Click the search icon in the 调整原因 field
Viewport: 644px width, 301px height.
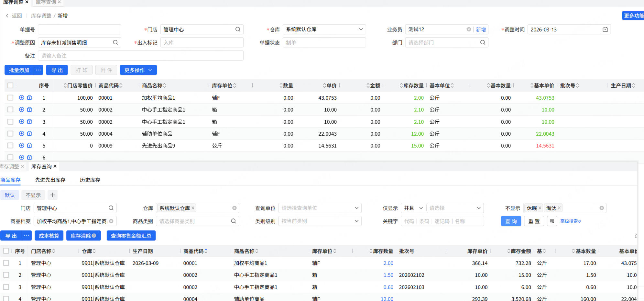point(115,42)
